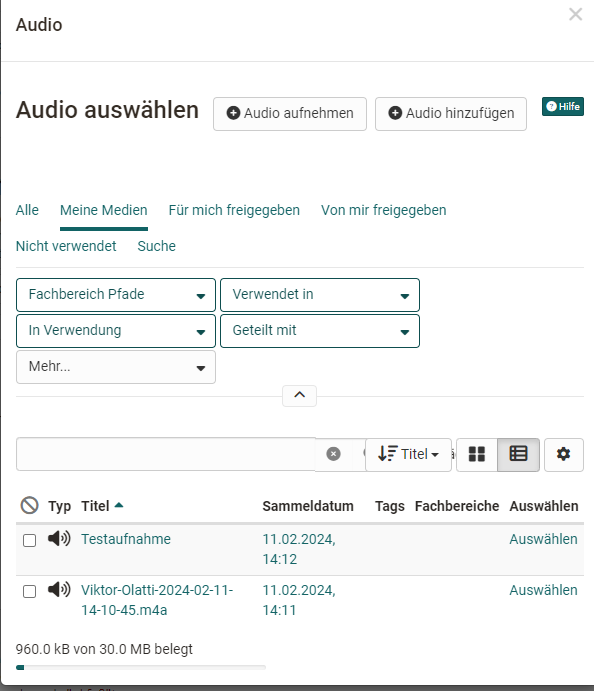This screenshot has width=594, height=691.
Task: Click date 11.02.2024, 14:11
Action: pos(299,600)
